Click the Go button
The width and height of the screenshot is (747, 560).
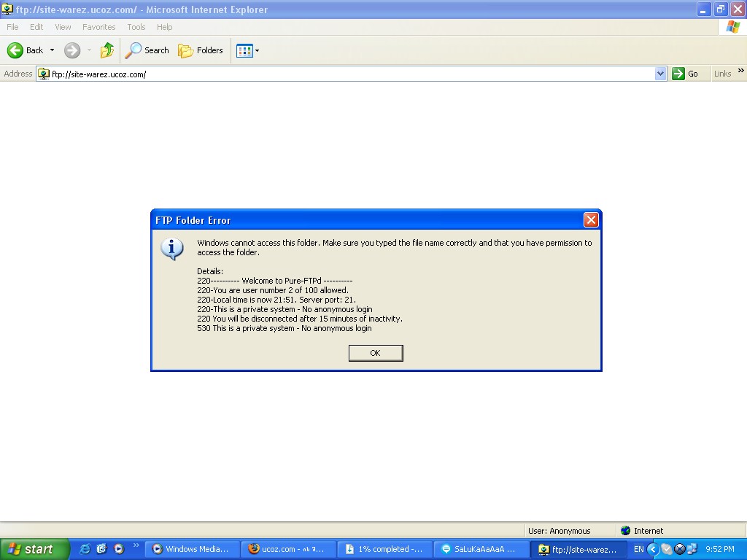pyautogui.click(x=685, y=74)
